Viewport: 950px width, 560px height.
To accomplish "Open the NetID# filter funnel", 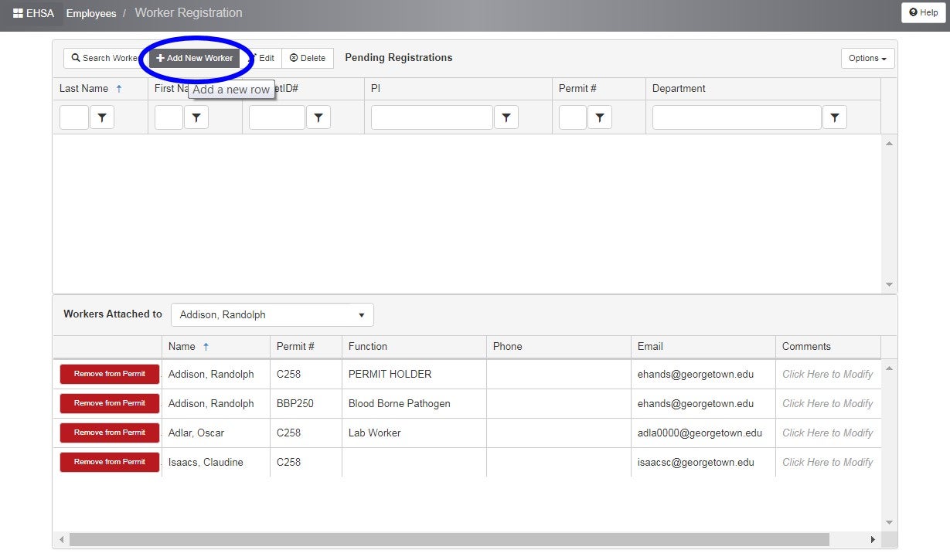I will click(318, 117).
